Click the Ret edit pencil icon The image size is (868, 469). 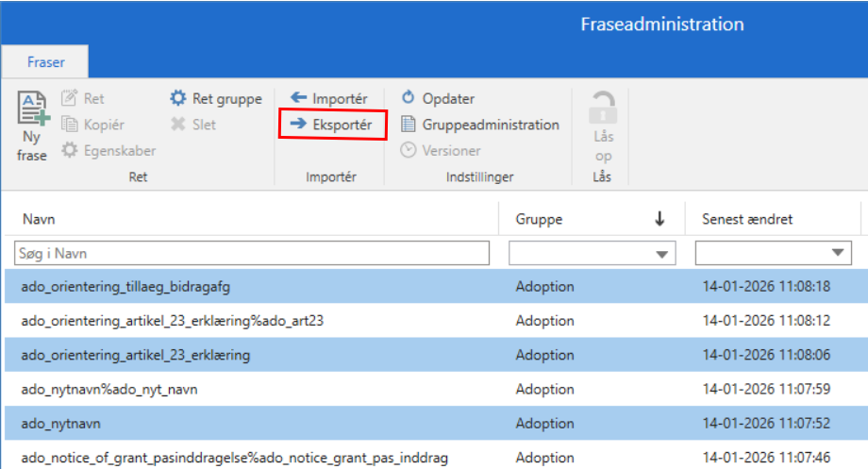click(x=69, y=98)
